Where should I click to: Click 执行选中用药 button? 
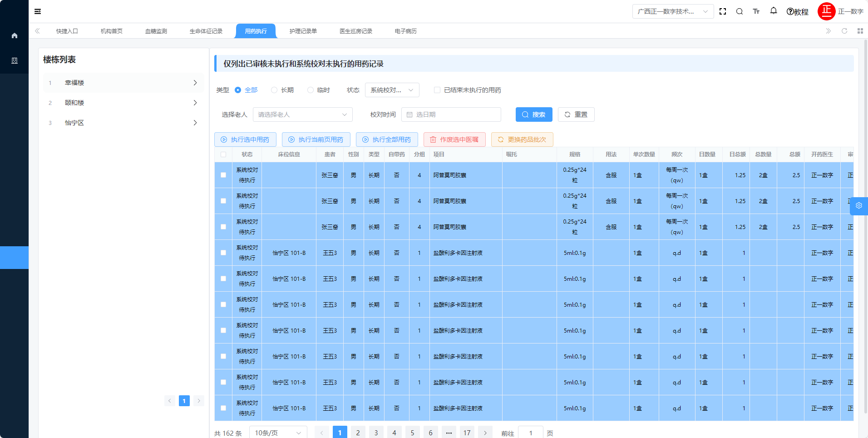tap(245, 139)
